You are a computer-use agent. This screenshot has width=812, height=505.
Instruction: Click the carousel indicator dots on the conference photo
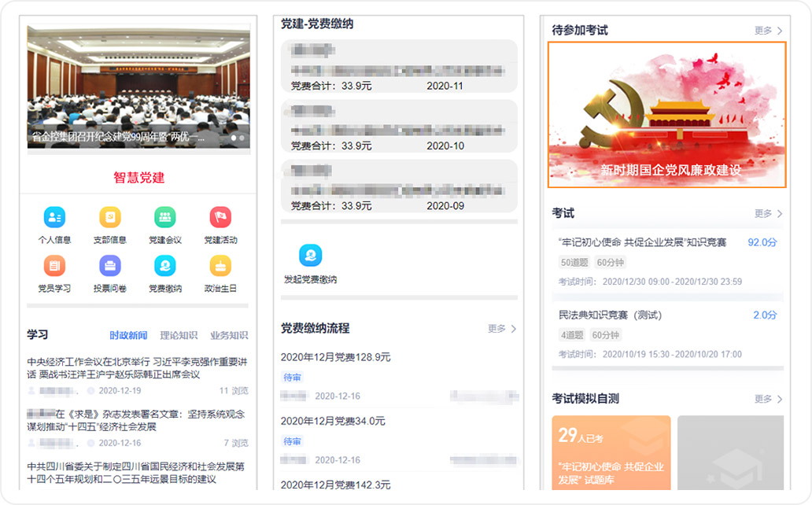pos(237,138)
